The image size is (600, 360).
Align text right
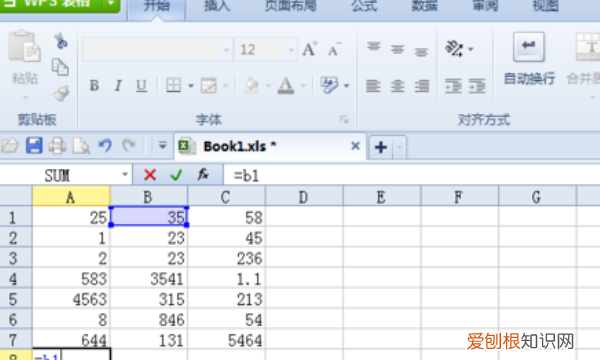coord(422,86)
